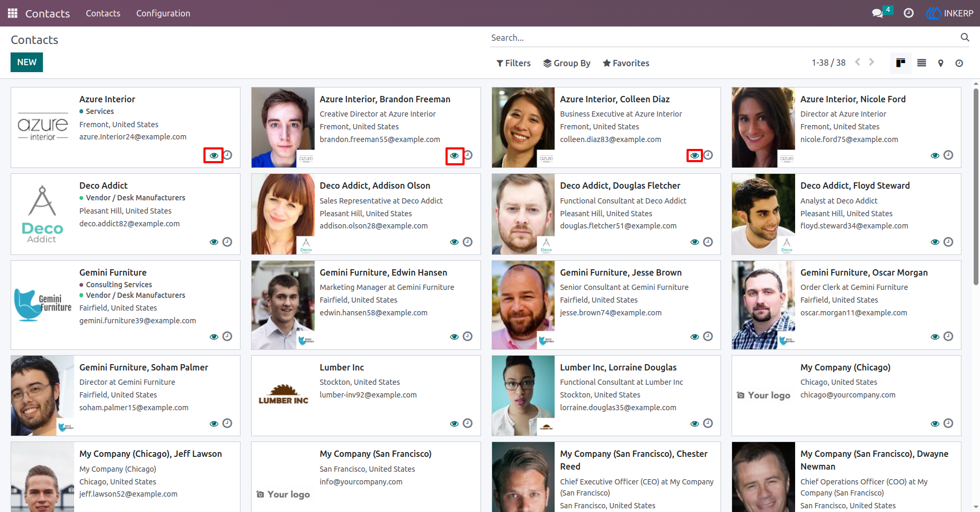This screenshot has height=512, width=980.
Task: Click eye icon on Colleen Diaz card
Action: tap(694, 155)
